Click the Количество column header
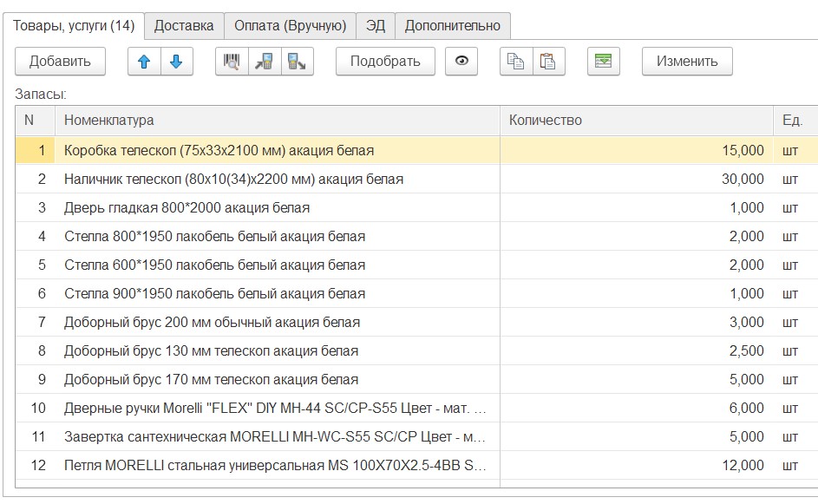Viewport: 818px width, 504px height. 636,121
